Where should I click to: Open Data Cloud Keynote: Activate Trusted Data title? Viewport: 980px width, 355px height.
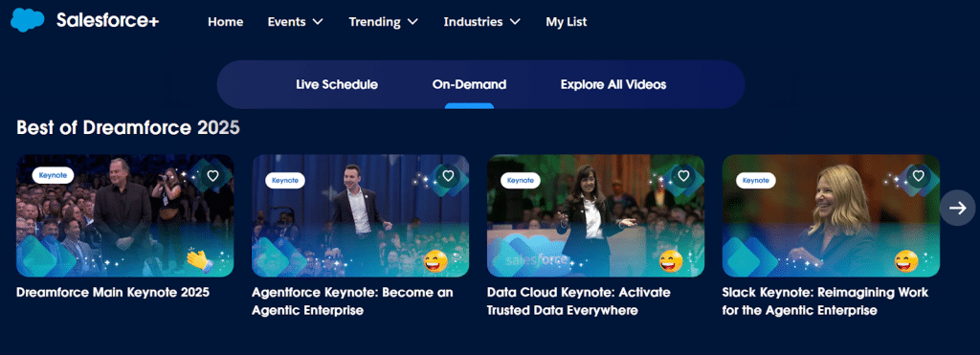[x=578, y=301]
